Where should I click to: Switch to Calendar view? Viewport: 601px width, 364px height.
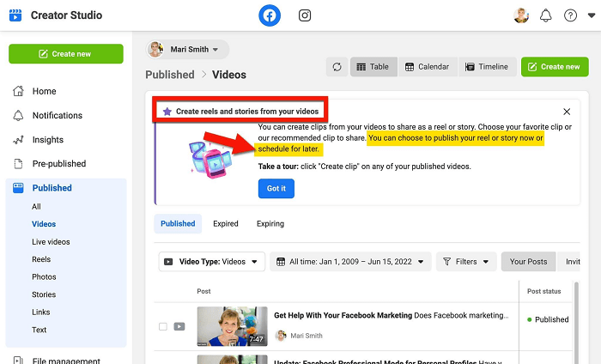coord(428,67)
